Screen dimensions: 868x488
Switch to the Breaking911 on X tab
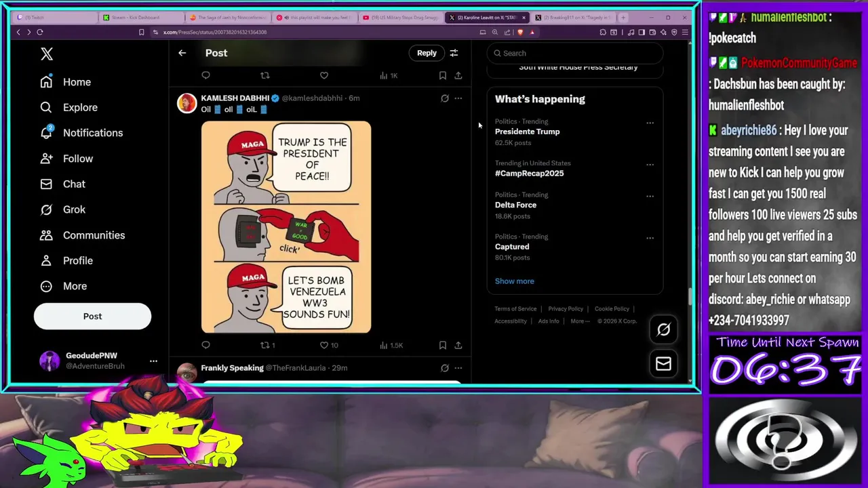[x=572, y=17]
